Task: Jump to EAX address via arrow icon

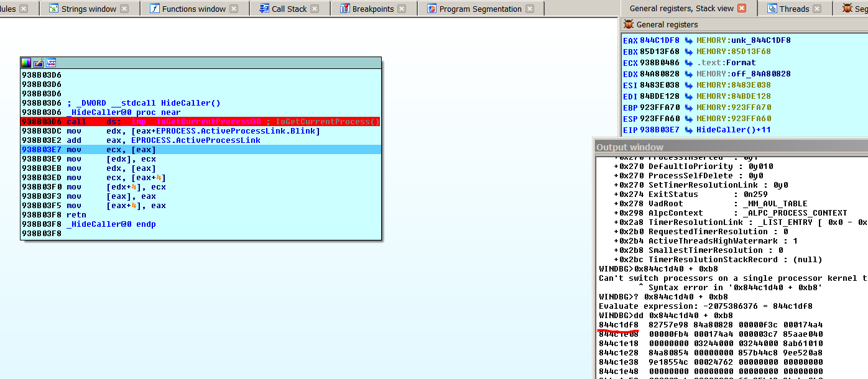Action: point(688,40)
